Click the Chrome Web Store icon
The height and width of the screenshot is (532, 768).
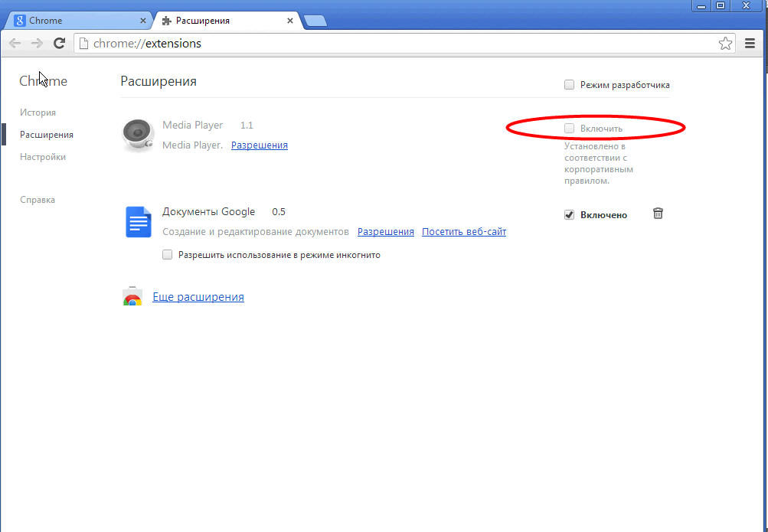(132, 296)
